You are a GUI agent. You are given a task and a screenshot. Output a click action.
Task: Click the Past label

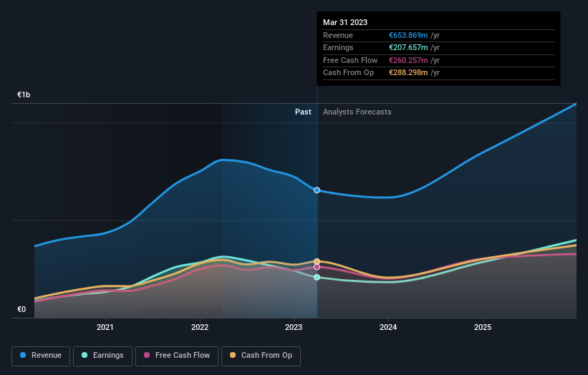pyautogui.click(x=303, y=112)
